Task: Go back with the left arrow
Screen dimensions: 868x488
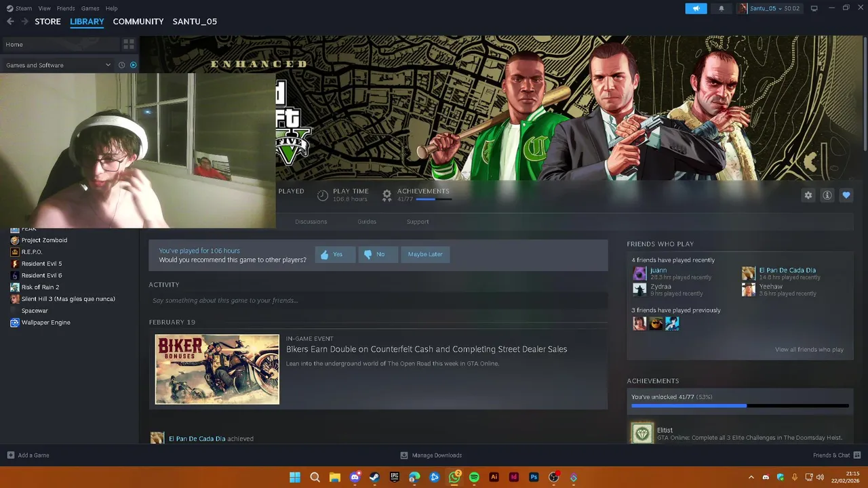Action: [10, 22]
